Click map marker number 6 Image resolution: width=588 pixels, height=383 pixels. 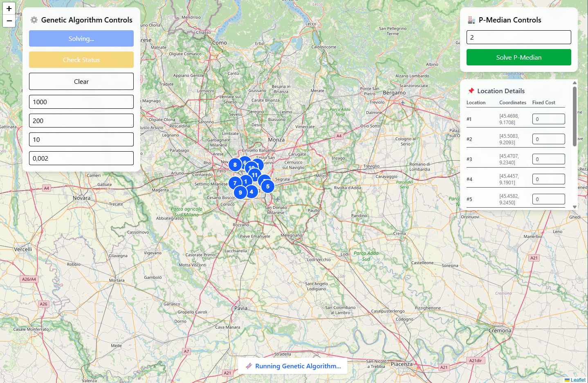245,162
